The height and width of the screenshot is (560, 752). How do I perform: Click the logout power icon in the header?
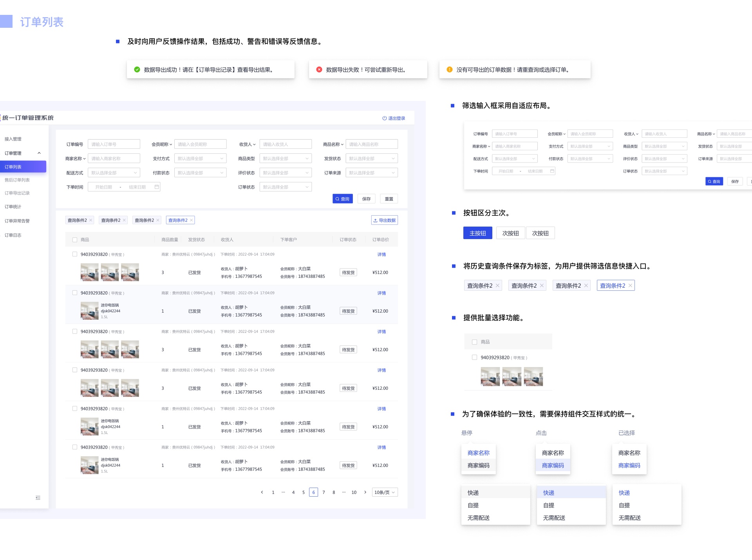click(x=384, y=118)
